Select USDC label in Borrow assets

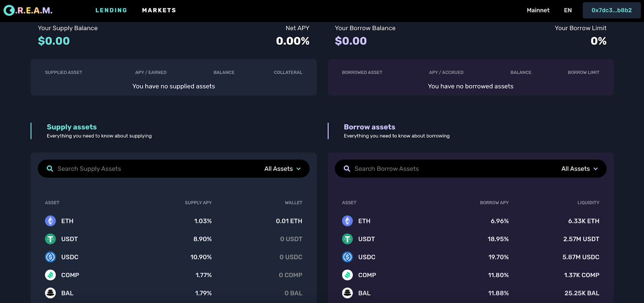click(367, 257)
